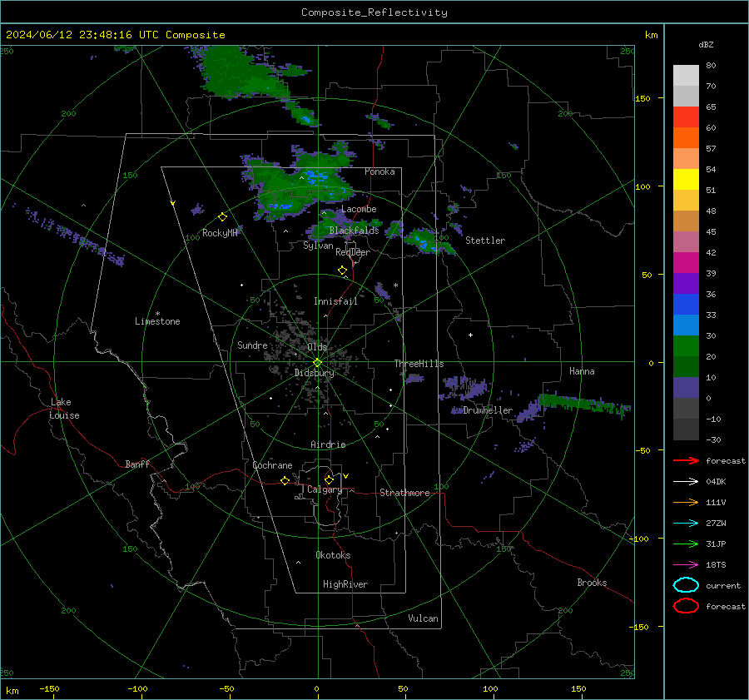Click the yellow diamond marker near RockyMH
Viewport: 749px width, 700px height.
coord(222,217)
